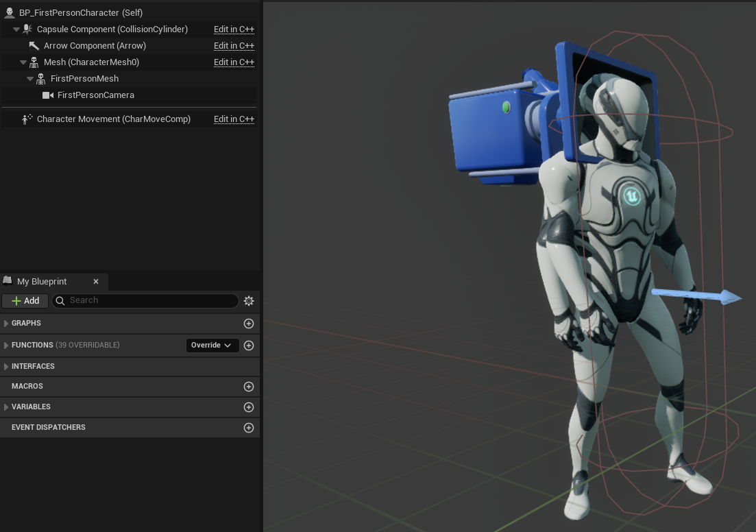Add a new event dispatcher with plus icon
This screenshot has width=756, height=532.
point(249,428)
